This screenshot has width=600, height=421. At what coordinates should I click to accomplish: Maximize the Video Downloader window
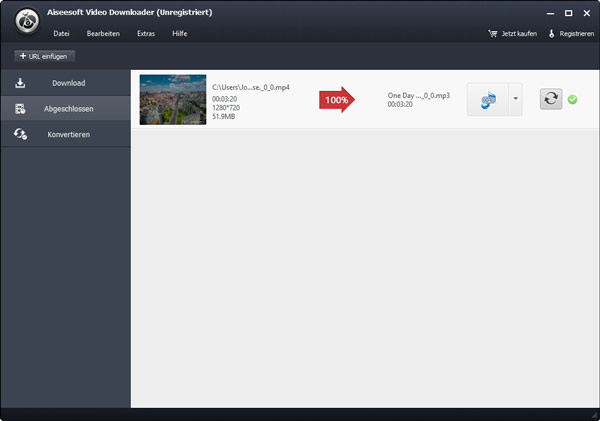pyautogui.click(x=568, y=13)
